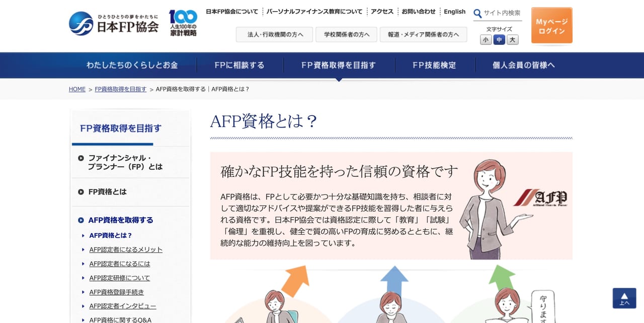Click the Myページ ログイン button
The height and width of the screenshot is (323, 644).
pyautogui.click(x=552, y=26)
